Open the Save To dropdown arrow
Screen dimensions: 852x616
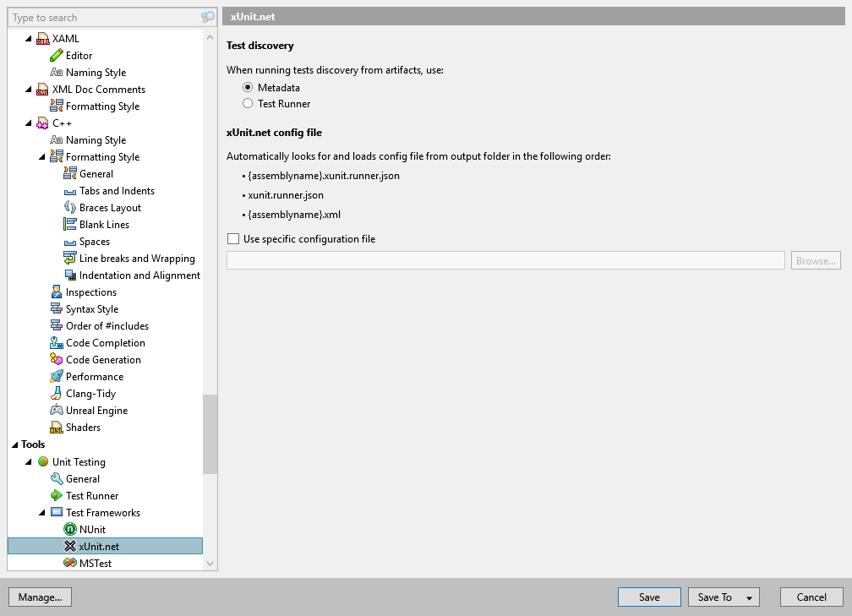click(748, 597)
